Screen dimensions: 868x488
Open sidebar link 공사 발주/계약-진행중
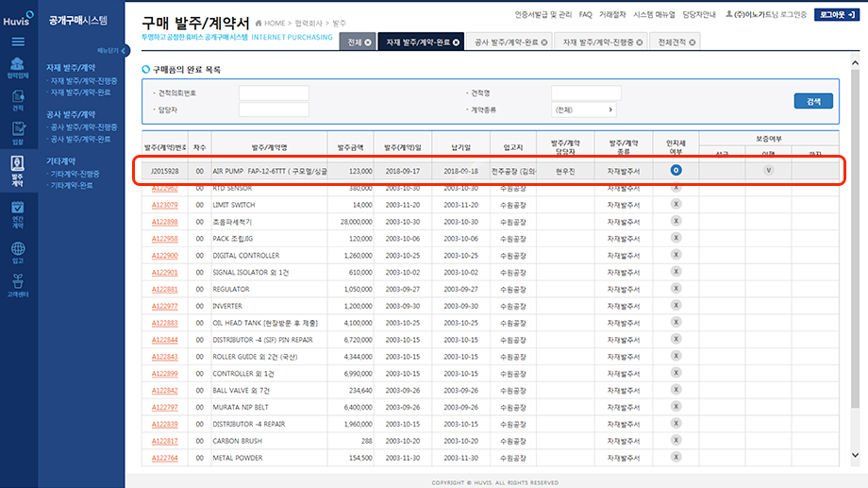84,127
